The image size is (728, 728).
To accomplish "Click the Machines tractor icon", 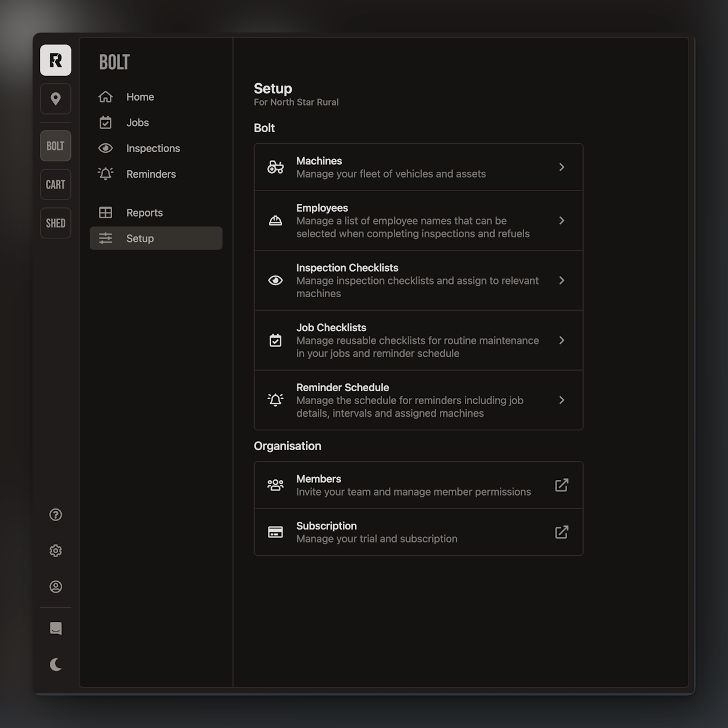I will pyautogui.click(x=276, y=167).
